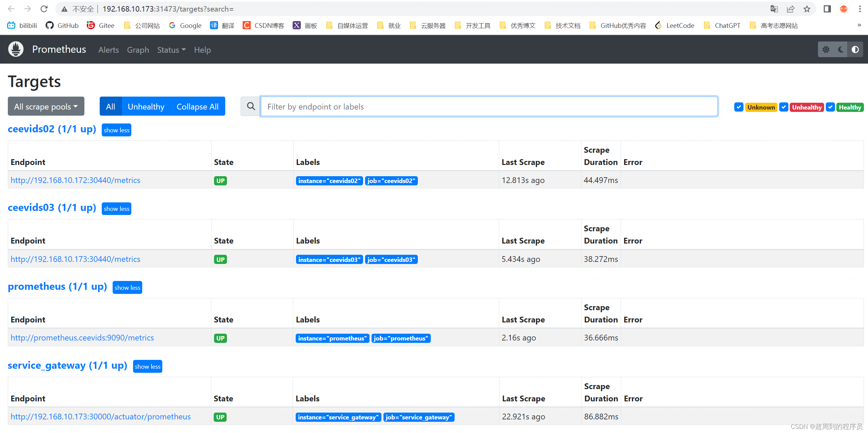The width and height of the screenshot is (868, 433).
Task: Open 技术文档 bookmark folder
Action: [x=562, y=26]
